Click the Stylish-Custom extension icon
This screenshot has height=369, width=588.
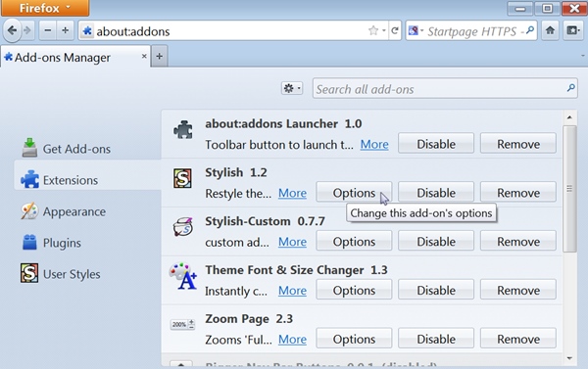click(x=183, y=227)
